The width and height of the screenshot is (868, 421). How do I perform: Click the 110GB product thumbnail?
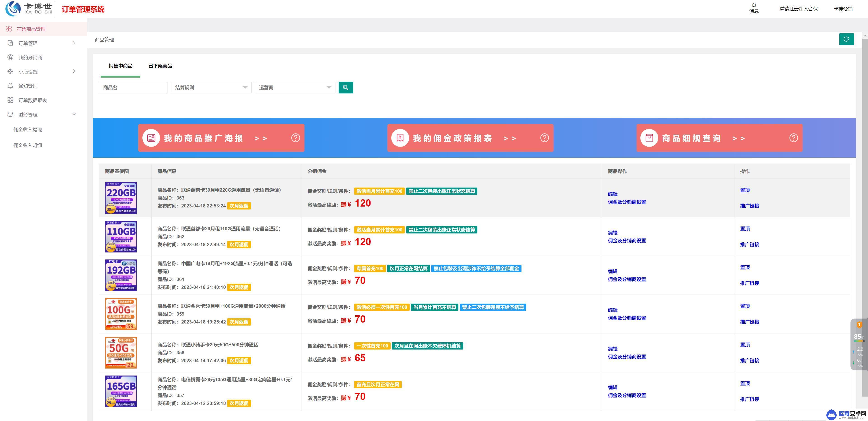point(121,236)
